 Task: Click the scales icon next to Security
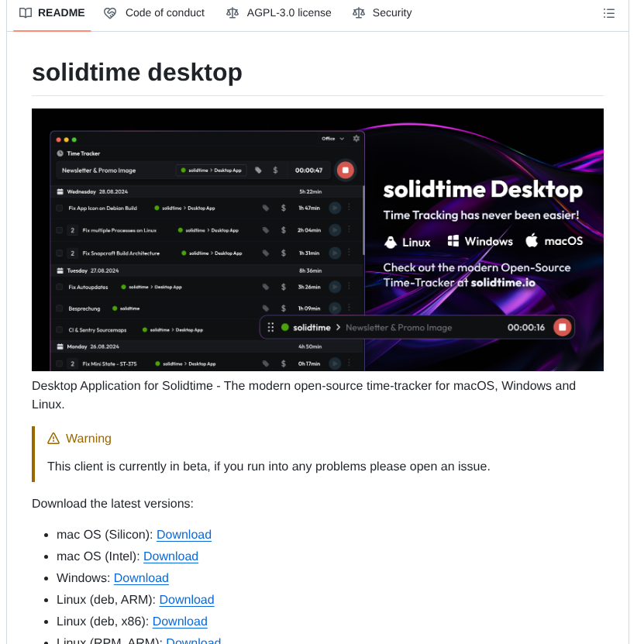(x=357, y=12)
